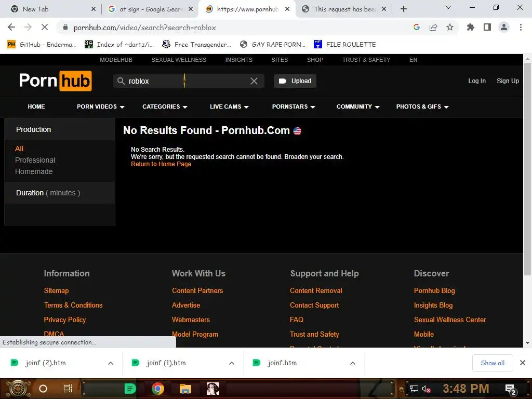Go back to the previous page
This screenshot has width=532, height=399.
coord(11,27)
